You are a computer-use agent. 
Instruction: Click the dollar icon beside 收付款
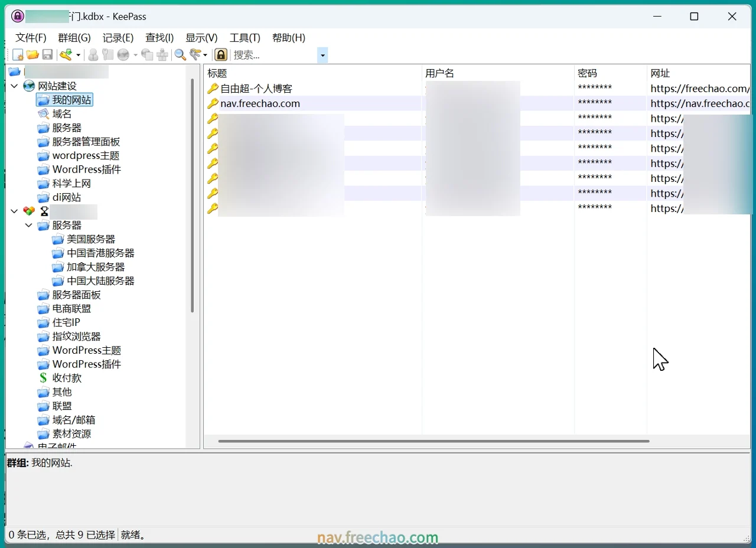point(43,378)
